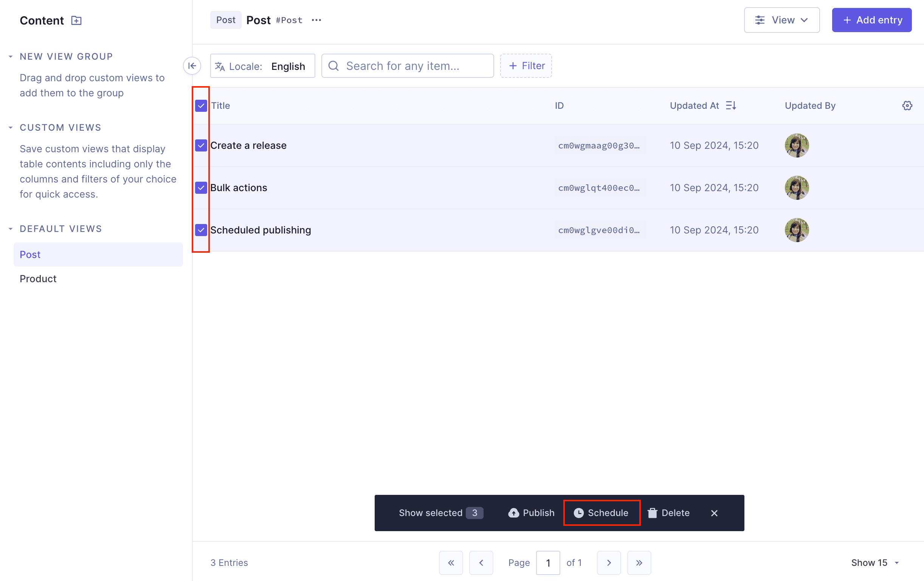The width and height of the screenshot is (924, 581).
Task: Open the View dropdown
Action: [781, 20]
